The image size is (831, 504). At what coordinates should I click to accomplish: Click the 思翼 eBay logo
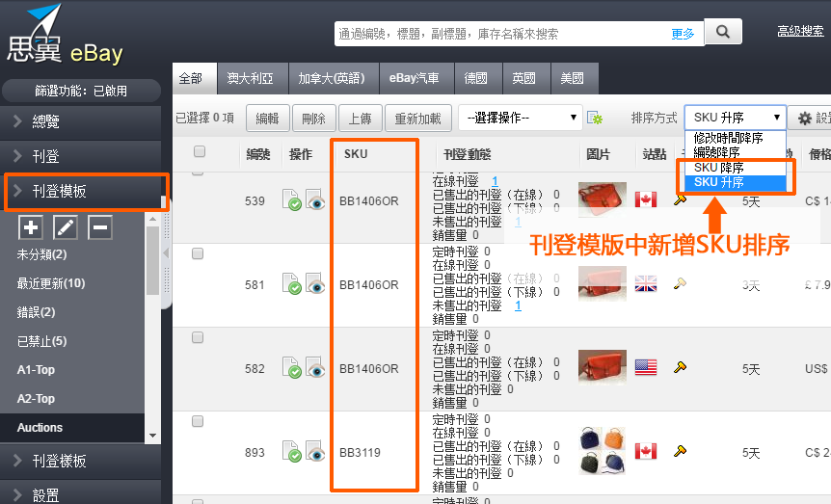[x=65, y=36]
